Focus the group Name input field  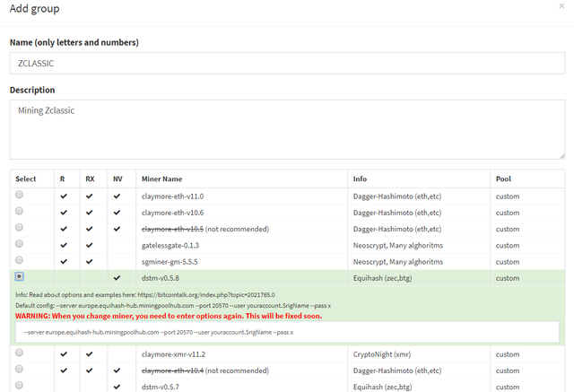287,64
